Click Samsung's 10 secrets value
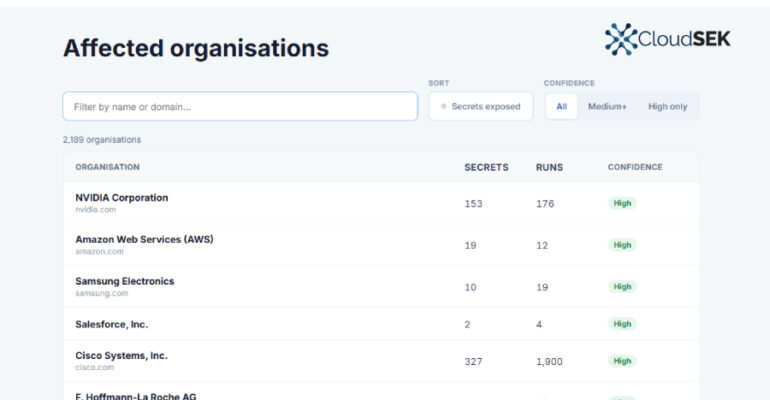Screen dimensions: 770x400 (x=470, y=287)
